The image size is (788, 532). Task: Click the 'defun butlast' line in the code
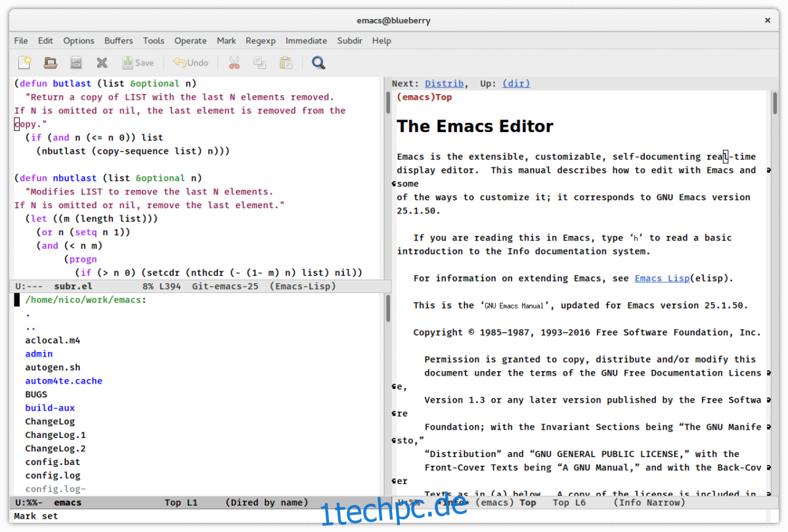point(105,83)
